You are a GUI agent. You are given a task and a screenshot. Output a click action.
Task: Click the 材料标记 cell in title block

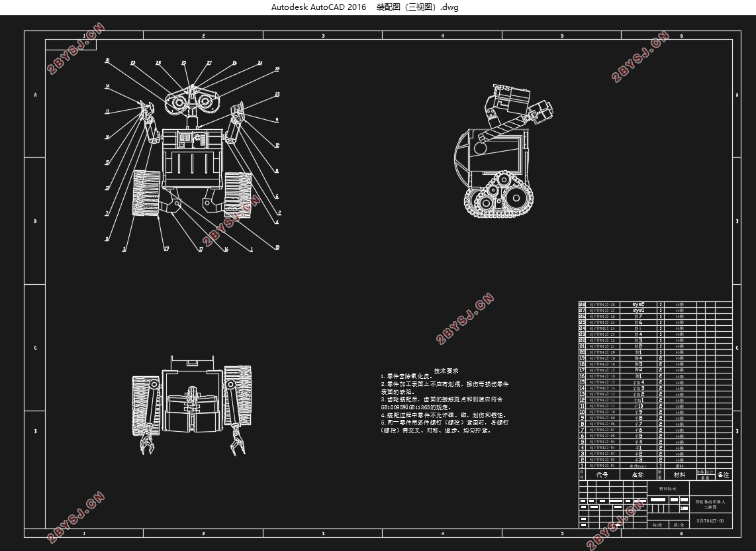click(x=668, y=489)
